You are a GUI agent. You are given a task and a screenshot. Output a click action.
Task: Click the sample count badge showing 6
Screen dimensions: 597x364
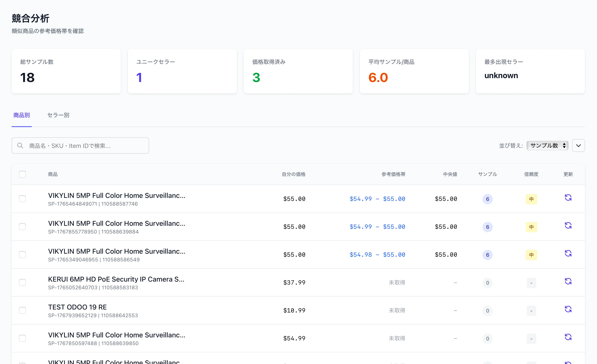488,199
